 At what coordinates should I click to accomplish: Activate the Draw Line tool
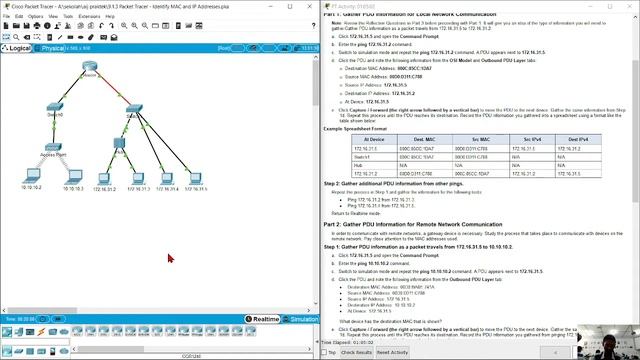(x=60, y=37)
